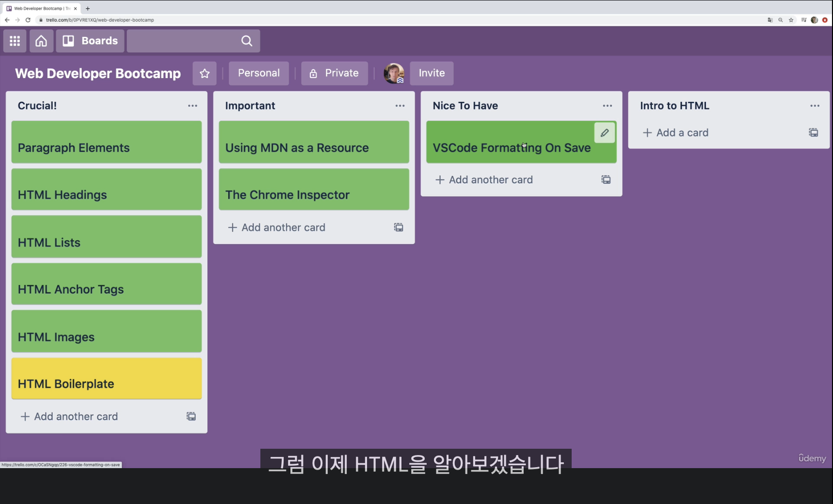Open the yellow HTML Boilerplate card

pos(107,378)
